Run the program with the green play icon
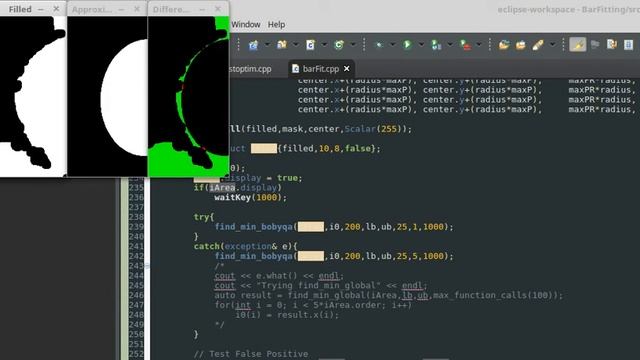The height and width of the screenshot is (360, 640). pos(407,44)
